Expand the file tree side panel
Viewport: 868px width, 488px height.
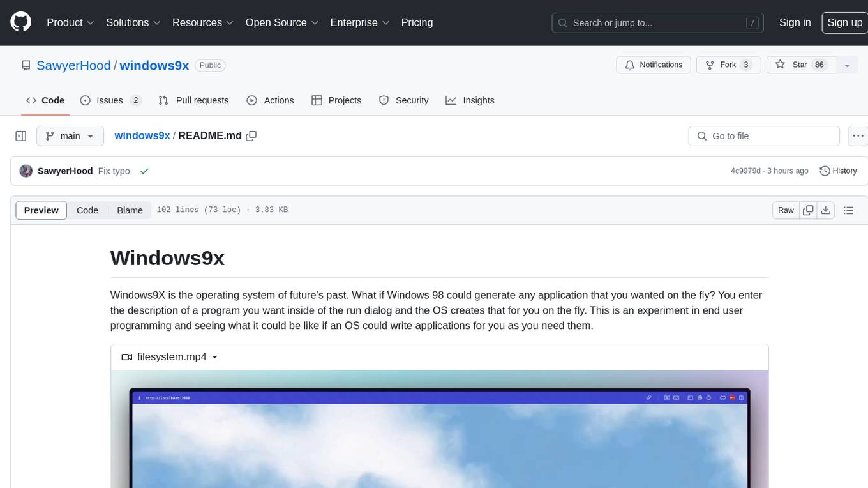[x=20, y=136]
